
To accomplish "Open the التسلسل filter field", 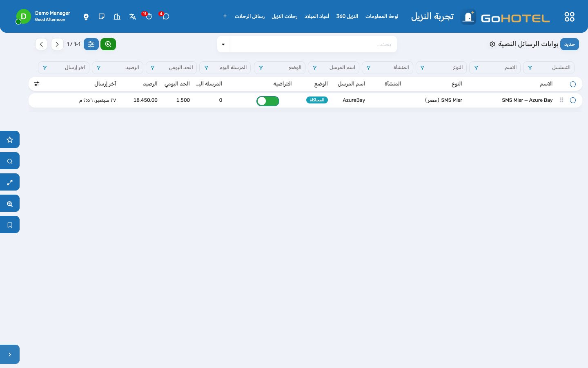I will pyautogui.click(x=549, y=67).
